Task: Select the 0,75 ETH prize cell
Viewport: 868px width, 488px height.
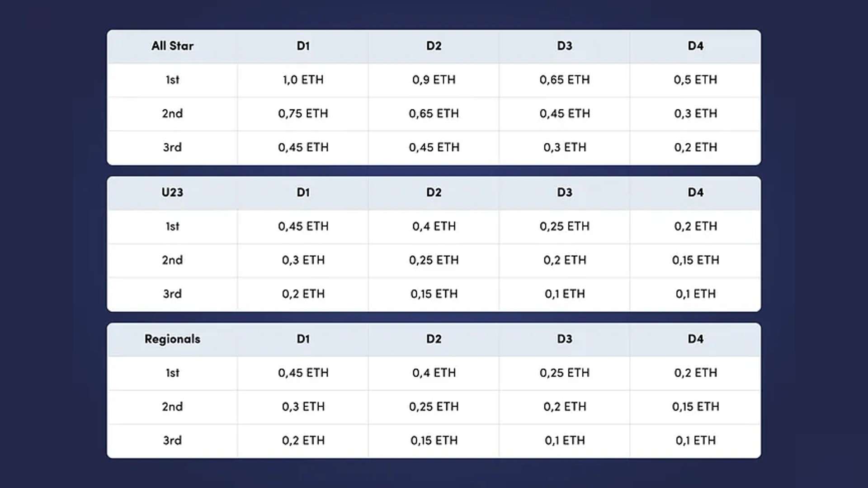Action: tap(303, 113)
